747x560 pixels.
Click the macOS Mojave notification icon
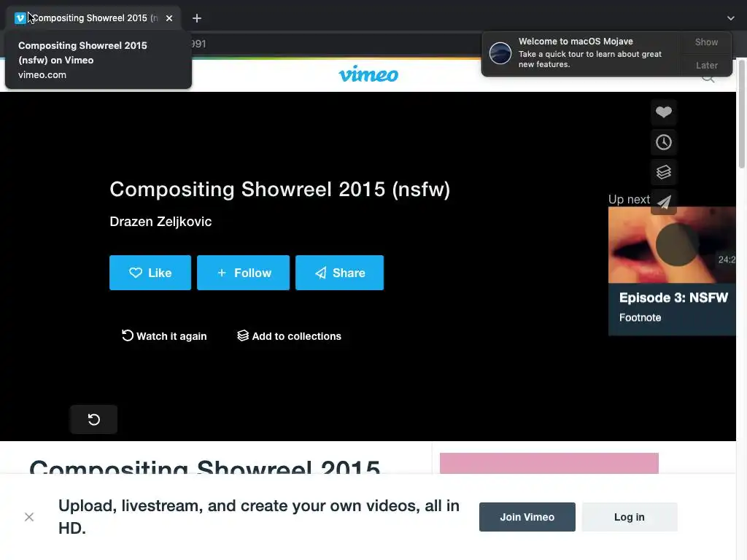pyautogui.click(x=500, y=52)
